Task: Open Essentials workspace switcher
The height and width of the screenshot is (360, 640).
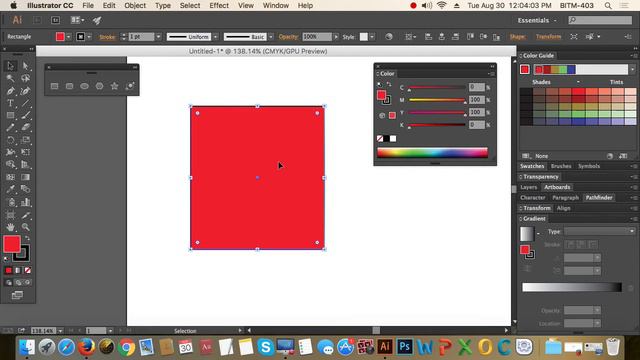Action: (536, 20)
